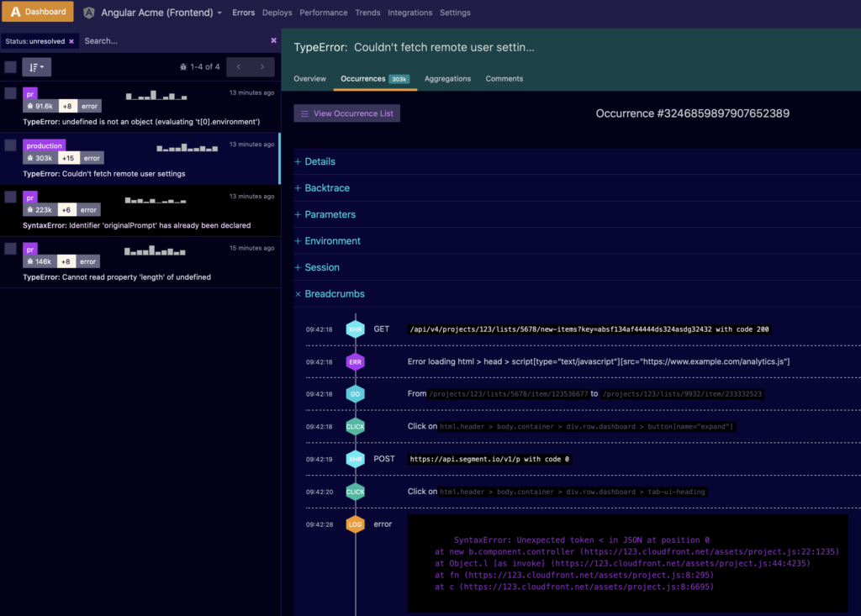Click the 303k occurrence count badge in list

(40, 158)
